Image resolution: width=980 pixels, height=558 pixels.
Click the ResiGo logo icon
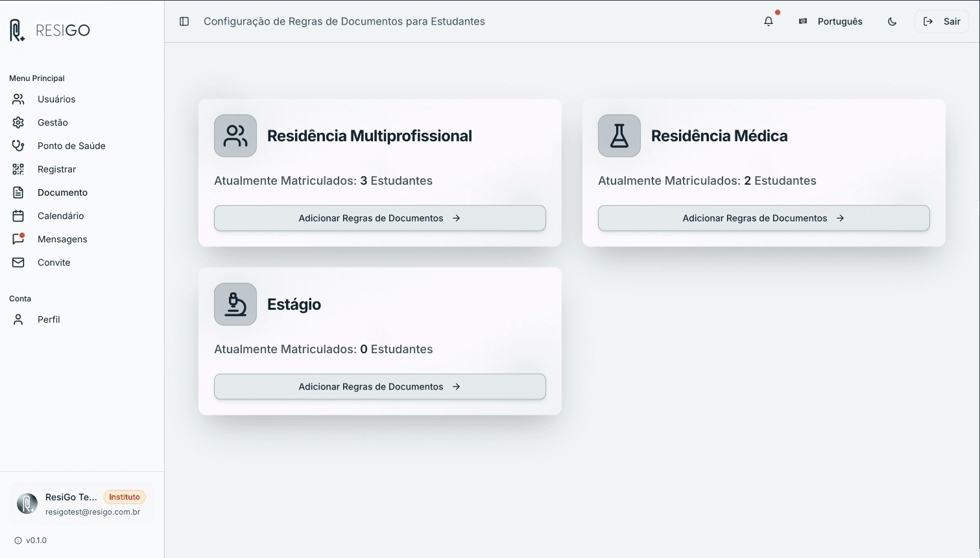[x=18, y=30]
